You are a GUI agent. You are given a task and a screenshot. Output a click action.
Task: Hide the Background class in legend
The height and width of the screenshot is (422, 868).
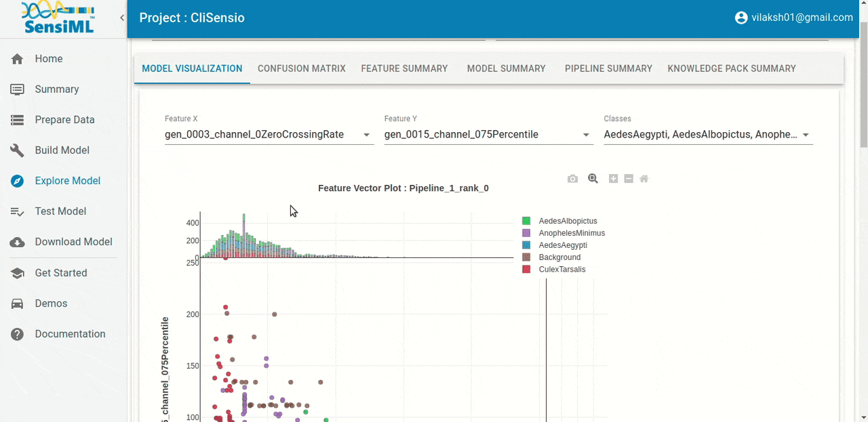pos(559,257)
